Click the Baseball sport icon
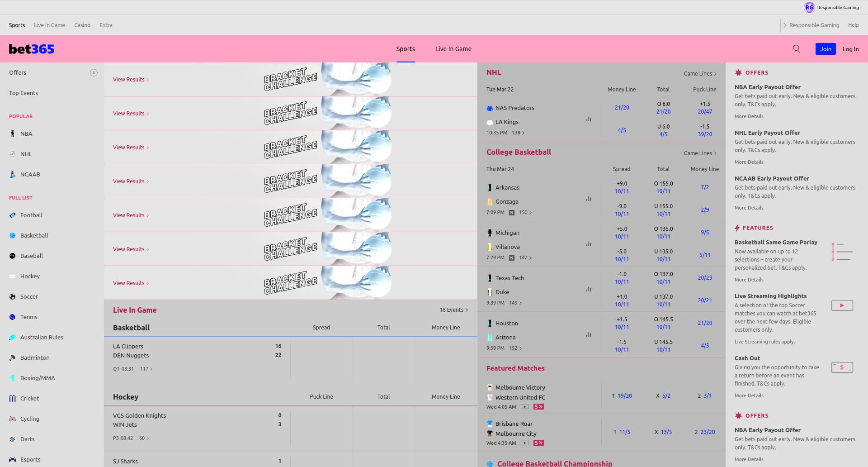Viewport: 868px width, 467px height. (12, 256)
